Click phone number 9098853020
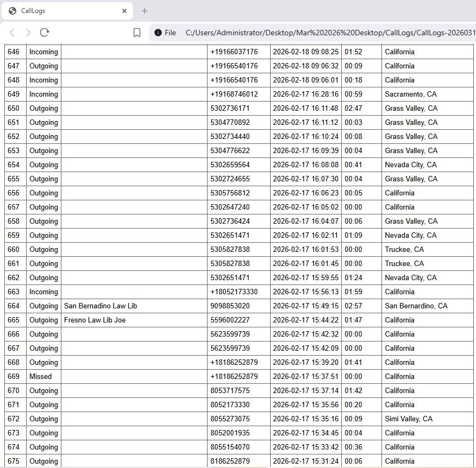The width and height of the screenshot is (476, 468). tap(230, 306)
